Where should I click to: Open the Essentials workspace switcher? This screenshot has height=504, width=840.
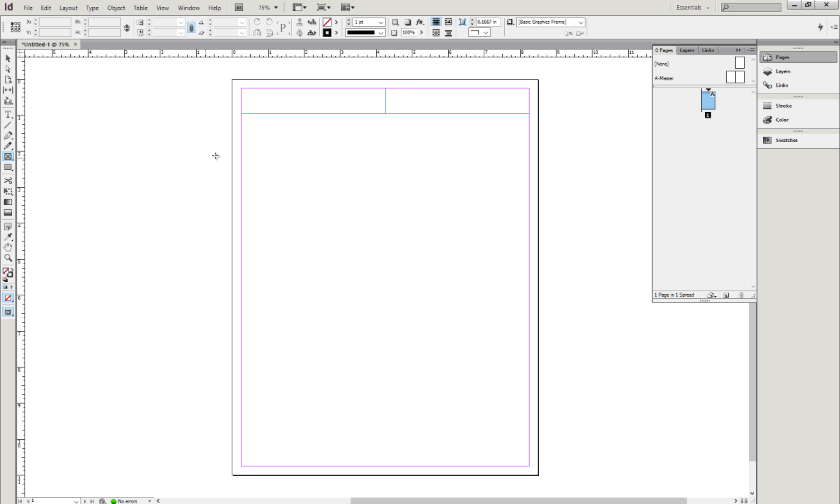(690, 7)
